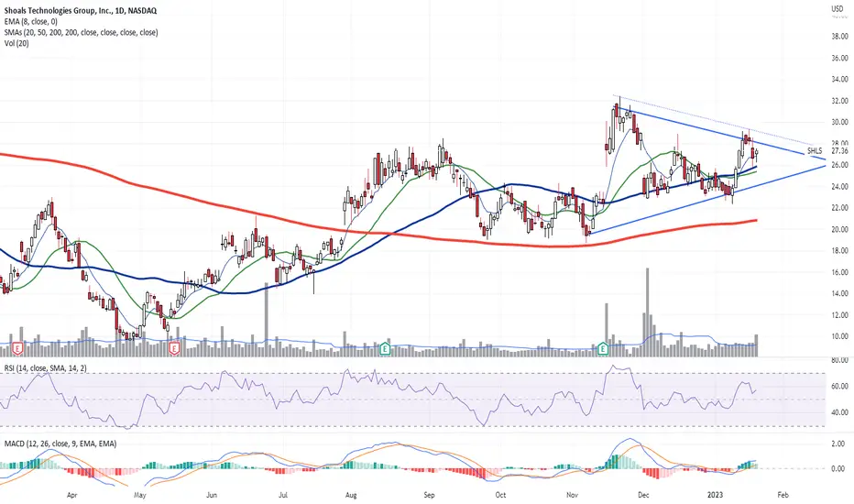854x504 pixels.
Task: Click the SHLS ticker label
Action: [x=815, y=150]
